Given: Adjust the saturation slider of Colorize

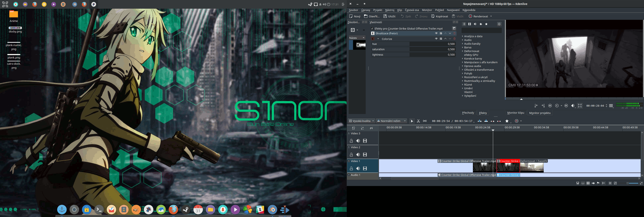Looking at the screenshot, I should [x=413, y=49].
